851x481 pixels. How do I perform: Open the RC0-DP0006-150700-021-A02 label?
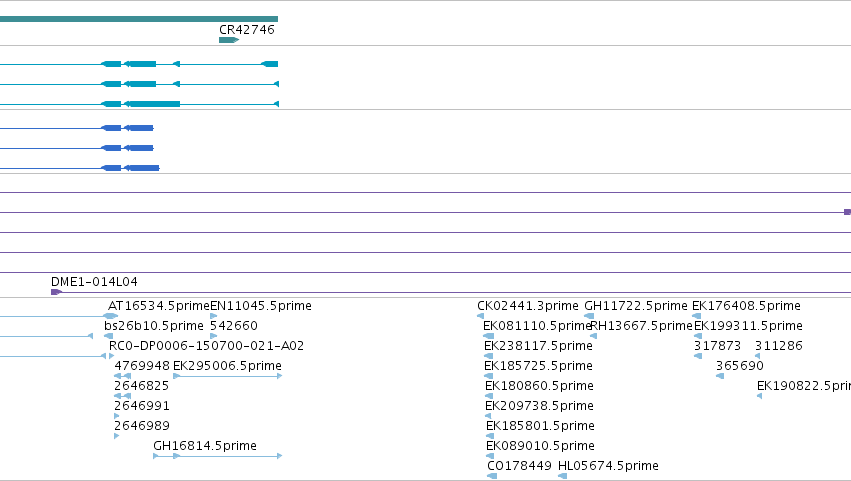(206, 346)
